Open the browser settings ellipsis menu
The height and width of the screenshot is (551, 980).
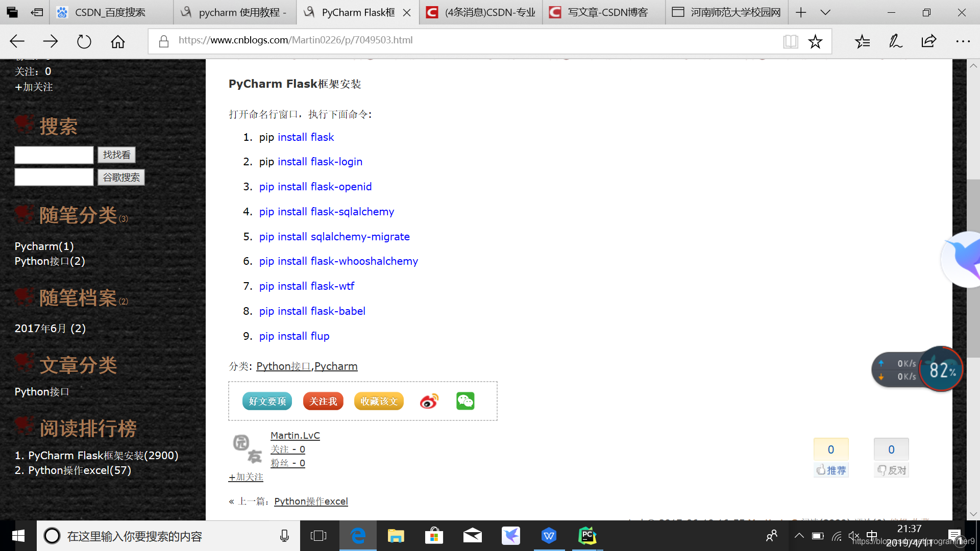pos(963,41)
